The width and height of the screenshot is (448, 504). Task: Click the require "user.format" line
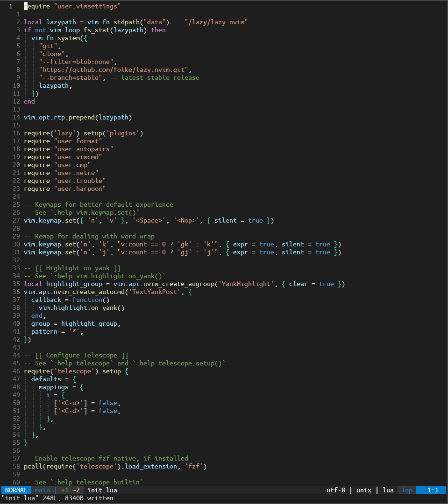(63, 141)
